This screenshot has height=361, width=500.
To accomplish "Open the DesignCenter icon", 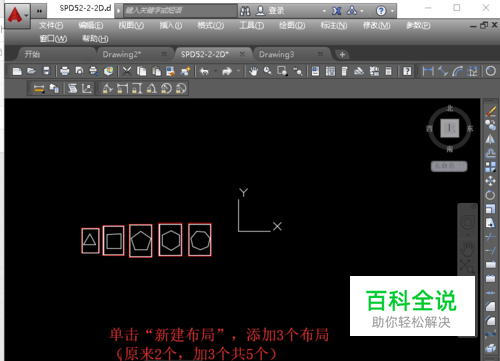I will (x=330, y=71).
